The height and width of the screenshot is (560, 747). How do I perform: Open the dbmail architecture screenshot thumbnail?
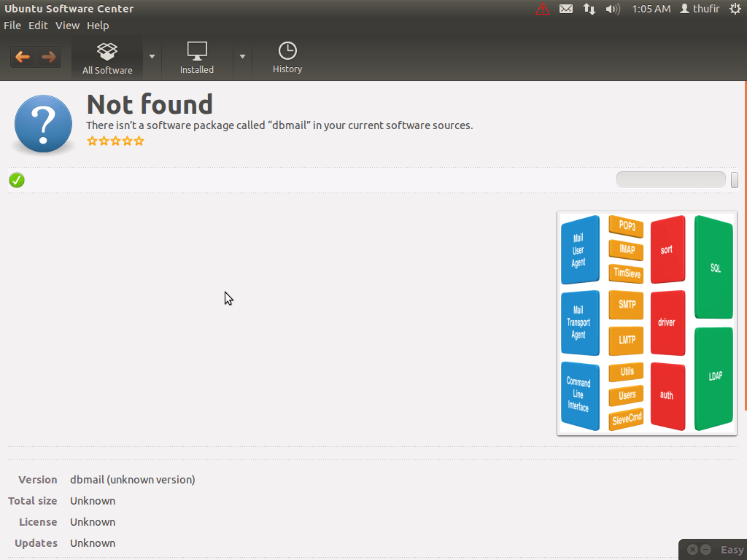(647, 323)
